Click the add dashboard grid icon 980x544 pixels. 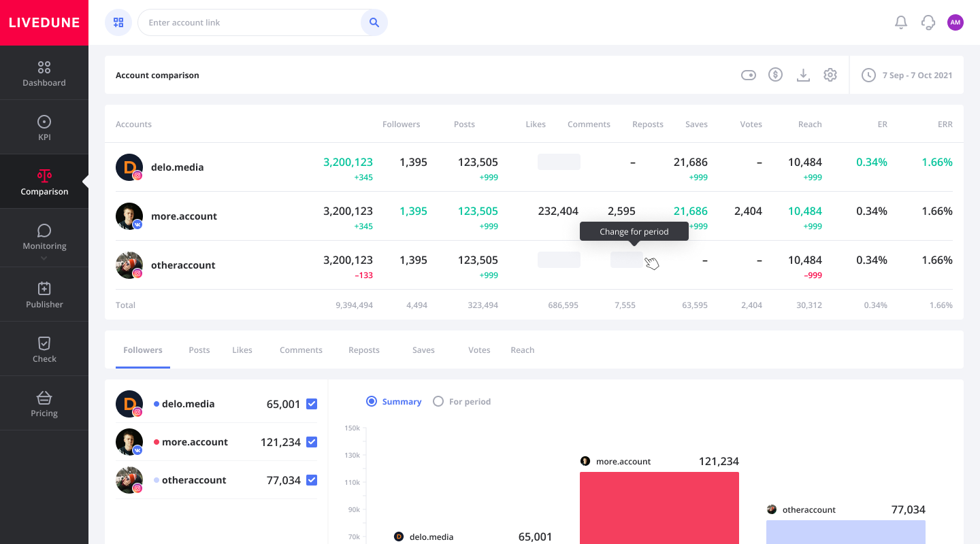point(118,22)
